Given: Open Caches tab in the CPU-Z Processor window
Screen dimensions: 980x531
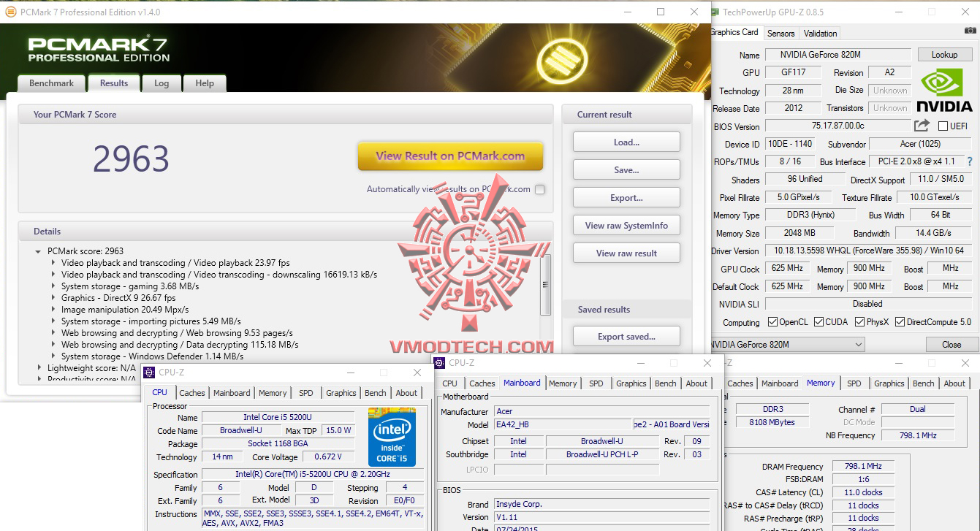Looking at the screenshot, I should 192,393.
